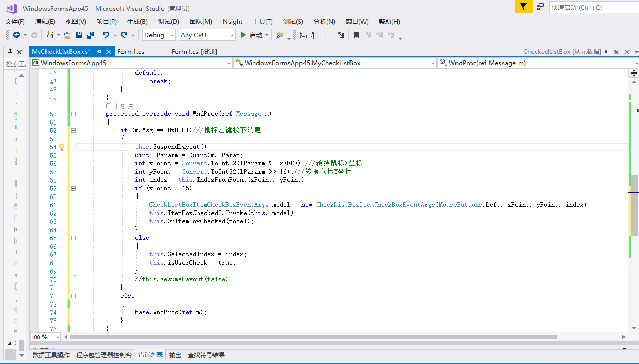Click the notification icon next to quick launch
This screenshot has height=364, width=639.
click(x=540, y=7)
